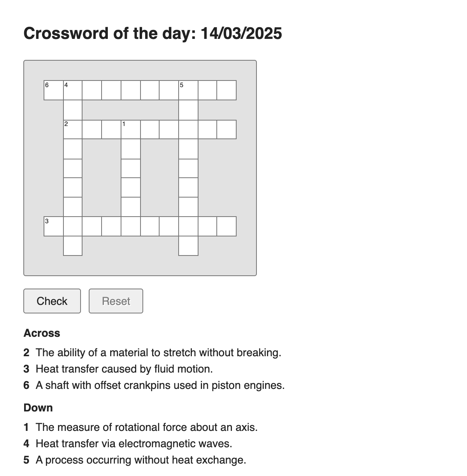Select the final cell of 5 Down

[x=188, y=246]
